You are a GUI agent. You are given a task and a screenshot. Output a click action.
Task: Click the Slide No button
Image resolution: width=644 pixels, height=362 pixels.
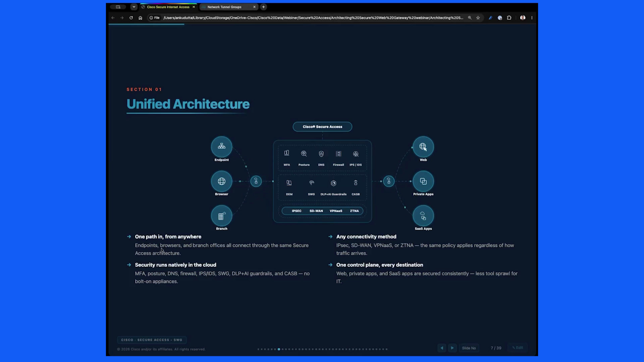469,348
